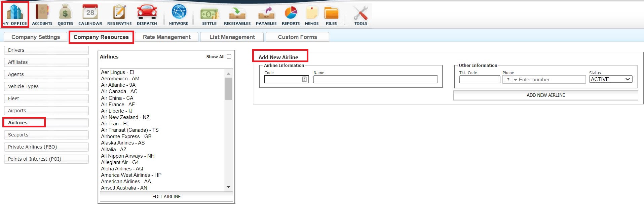Click the airline Name input field

[375, 79]
